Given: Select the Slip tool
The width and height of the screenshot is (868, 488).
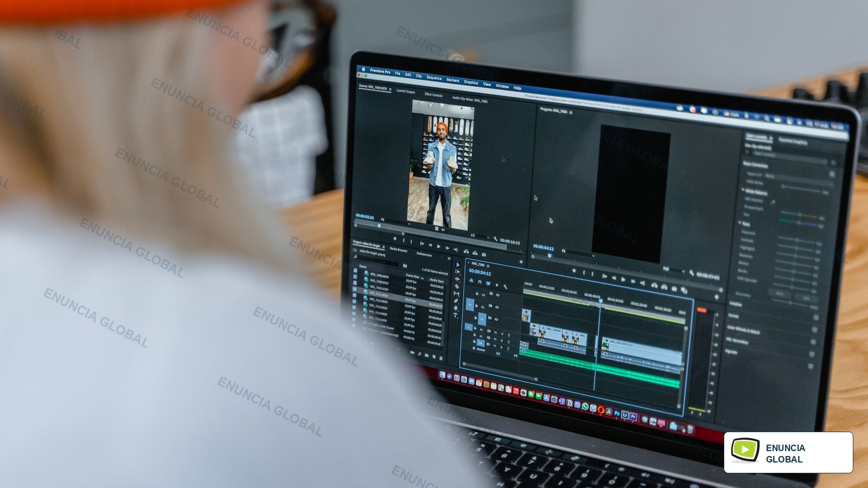Looking at the screenshot, I should 456,293.
